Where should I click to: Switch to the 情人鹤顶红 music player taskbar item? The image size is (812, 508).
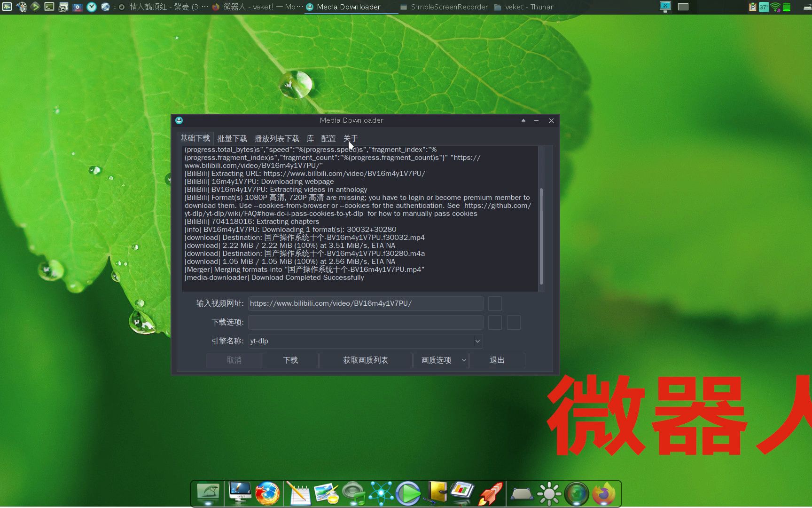(164, 7)
